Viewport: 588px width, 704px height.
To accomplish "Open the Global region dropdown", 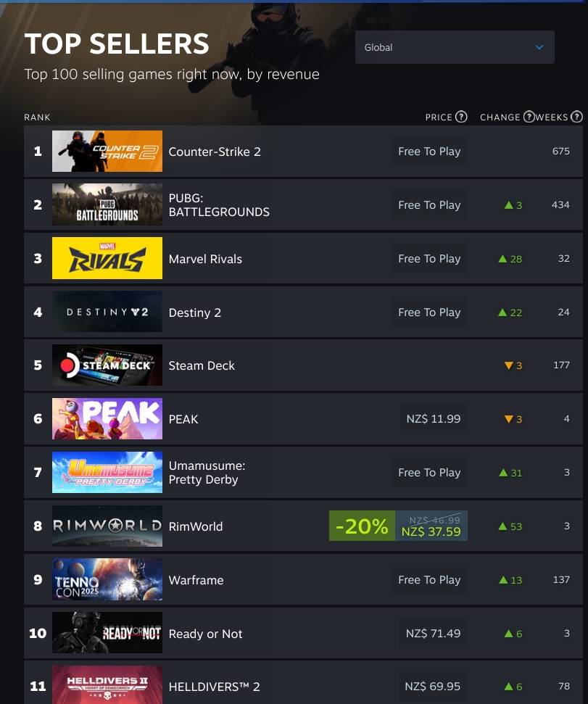I will pyautogui.click(x=455, y=47).
